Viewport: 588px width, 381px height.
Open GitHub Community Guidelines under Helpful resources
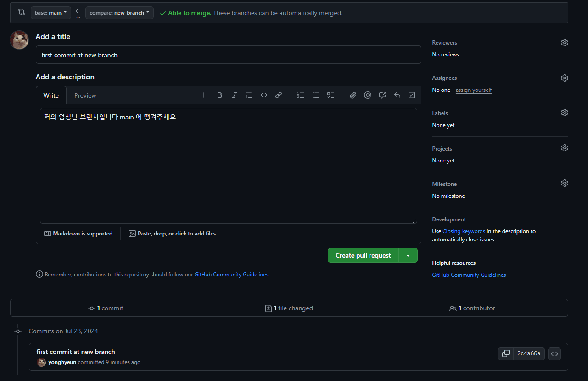click(x=469, y=275)
